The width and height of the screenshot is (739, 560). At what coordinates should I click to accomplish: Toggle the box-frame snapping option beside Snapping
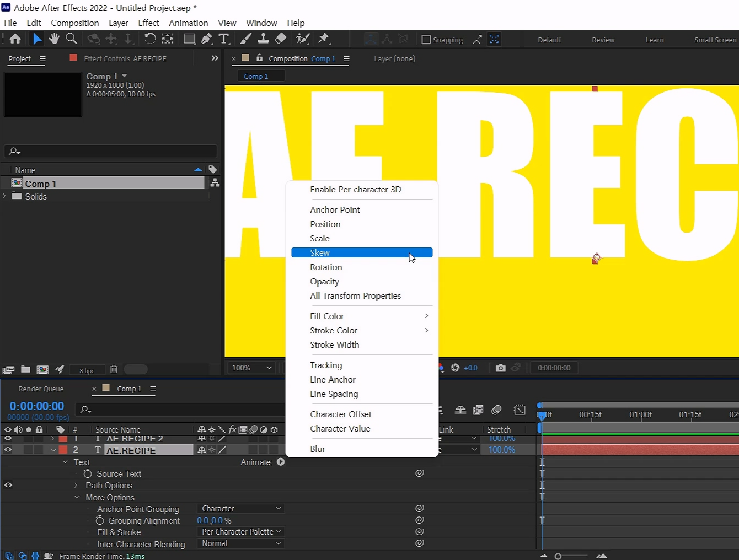coord(494,39)
